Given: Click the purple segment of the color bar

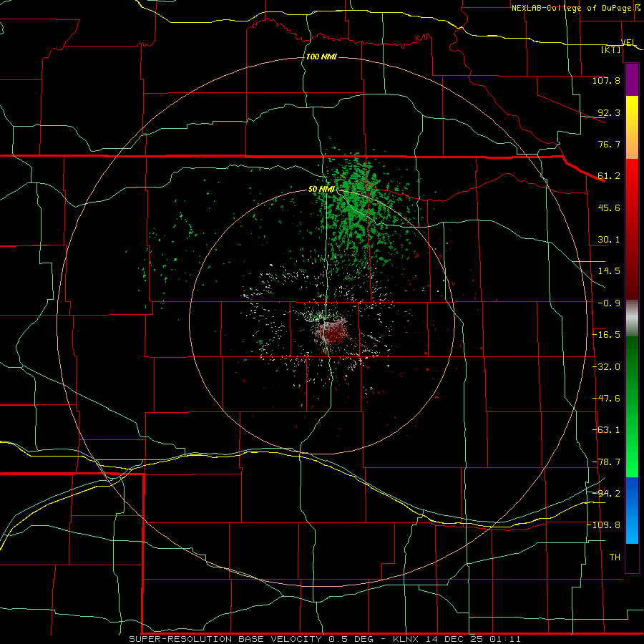Looking at the screenshot, I should [x=632, y=80].
